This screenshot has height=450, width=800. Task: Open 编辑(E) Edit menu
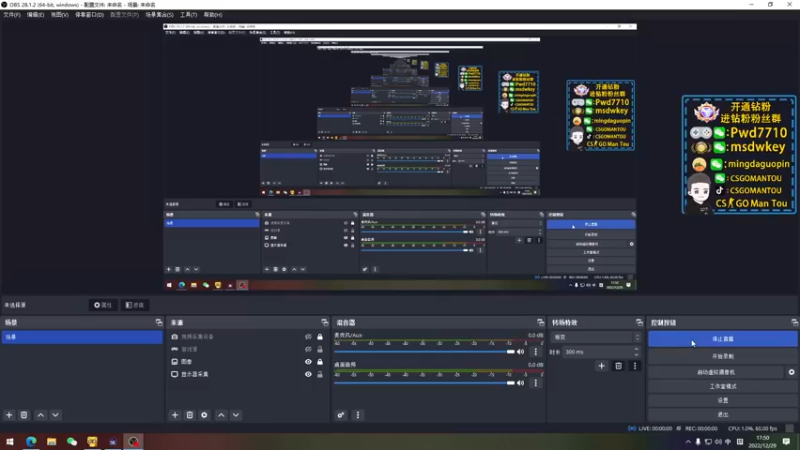tap(35, 15)
